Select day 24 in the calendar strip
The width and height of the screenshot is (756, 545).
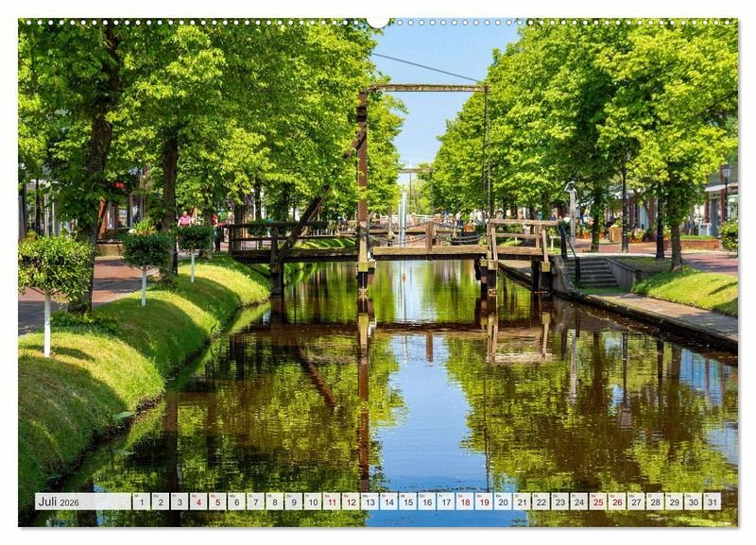click(579, 502)
